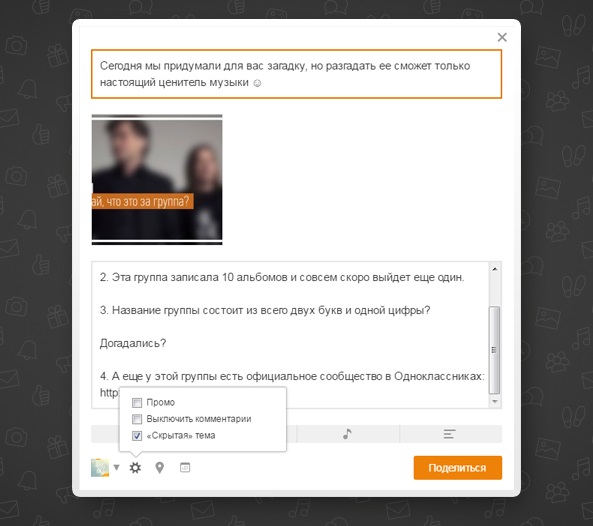Click the group avatar icon

[100, 468]
